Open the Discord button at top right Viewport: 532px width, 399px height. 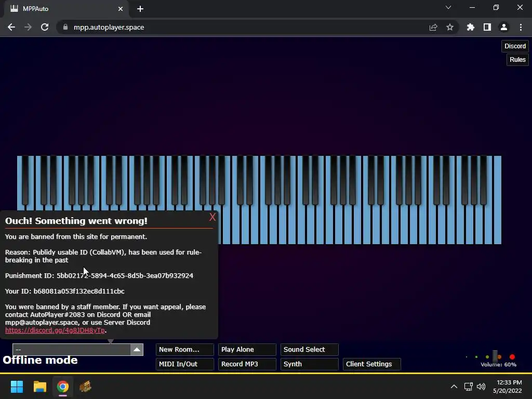pyautogui.click(x=515, y=46)
